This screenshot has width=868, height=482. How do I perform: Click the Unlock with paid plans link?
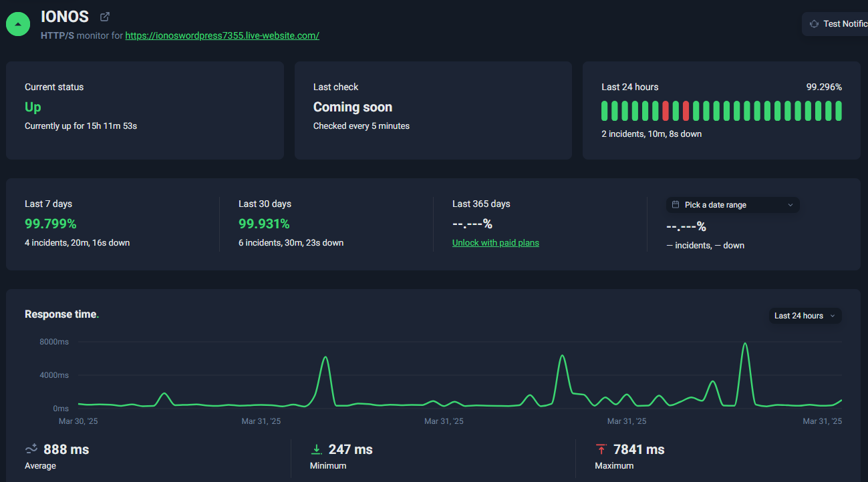tap(496, 243)
